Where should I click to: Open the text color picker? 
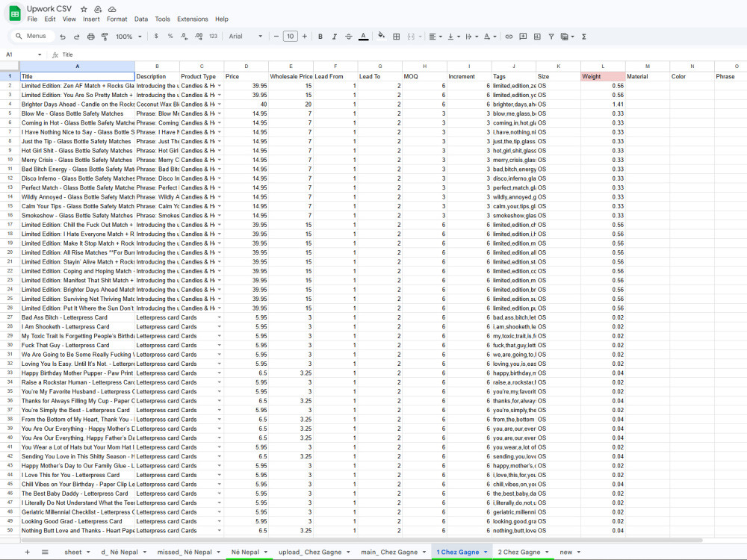point(364,36)
